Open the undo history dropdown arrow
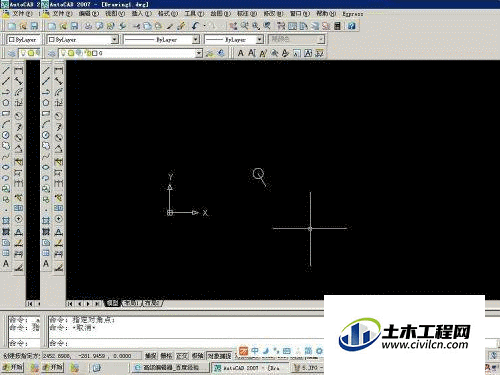This screenshot has height=375, width=500. 204,26
